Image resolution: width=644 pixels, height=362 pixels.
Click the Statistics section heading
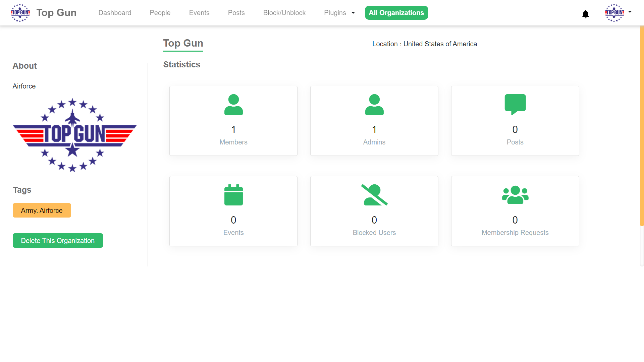point(182,64)
